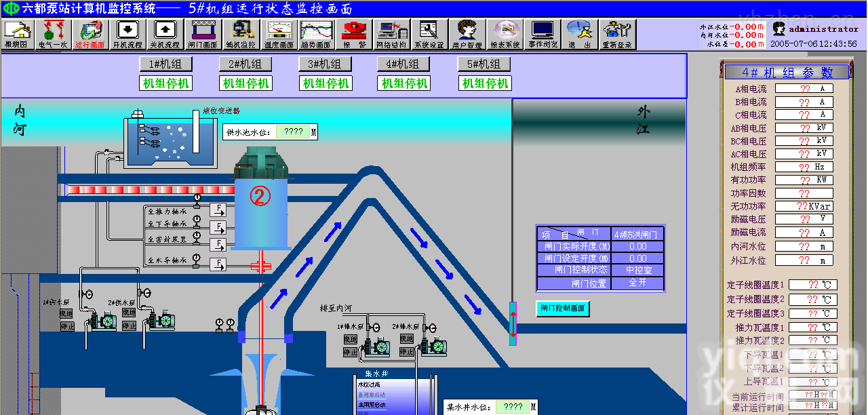
Task: Click the 温度画面 temperature gauge icon
Action: point(278,34)
